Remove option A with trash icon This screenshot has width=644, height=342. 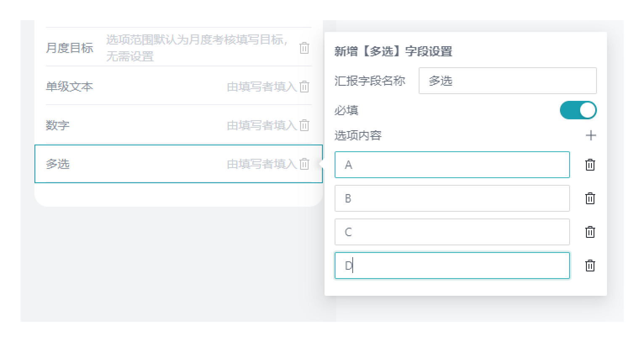[x=590, y=165]
